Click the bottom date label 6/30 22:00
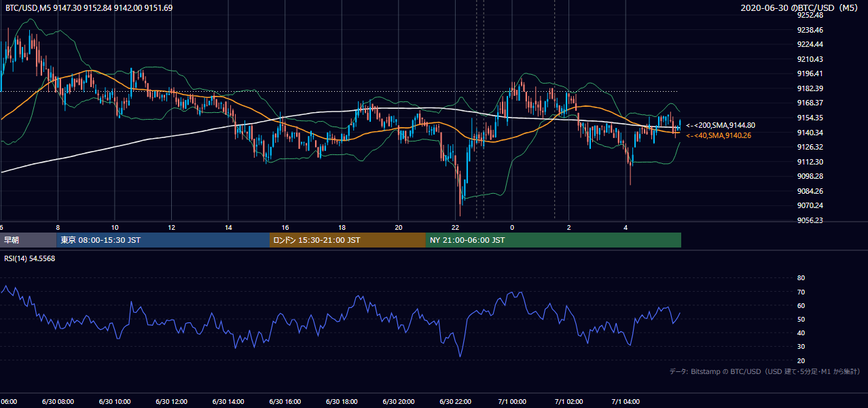The image size is (868, 408). [x=454, y=401]
